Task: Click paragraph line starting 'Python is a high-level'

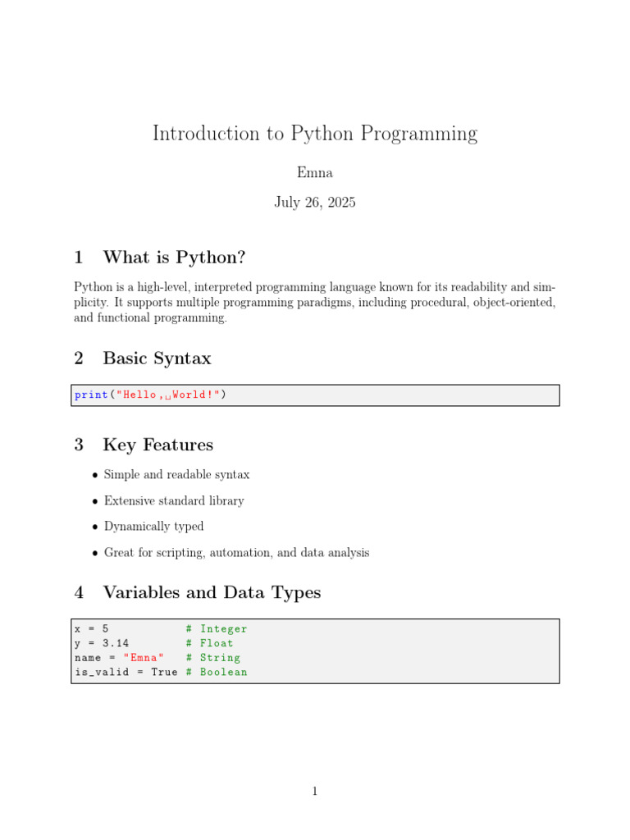Action: 315,287
